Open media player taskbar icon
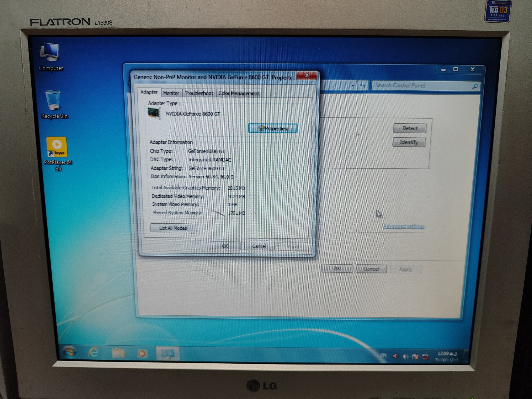Viewport: 532px width, 399px height. coord(142,353)
